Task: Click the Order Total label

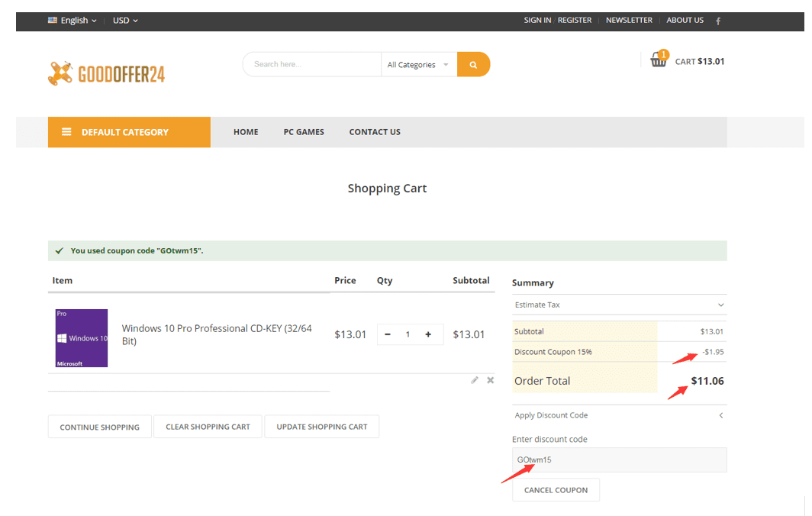Action: click(542, 382)
